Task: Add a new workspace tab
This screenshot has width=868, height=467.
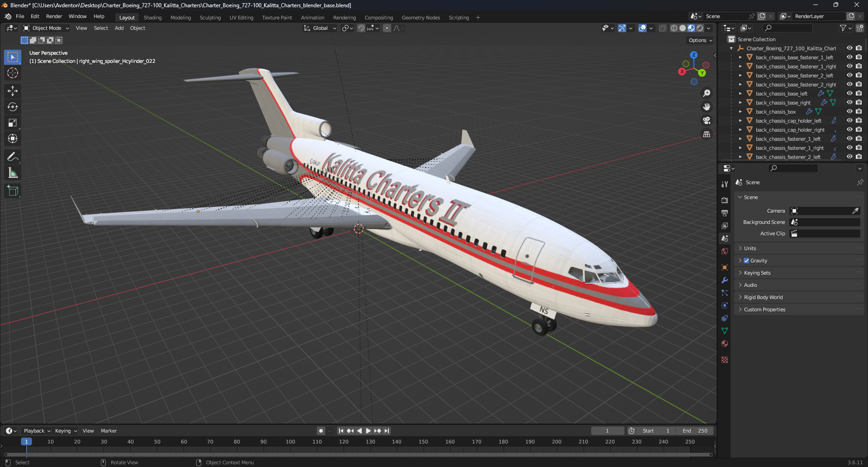Action: [478, 18]
